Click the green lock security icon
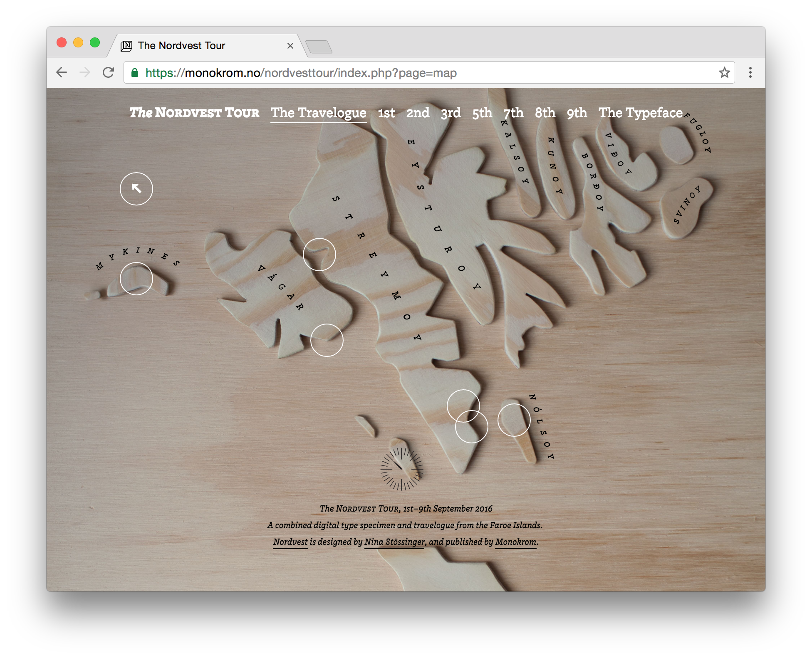812x658 pixels. (x=135, y=73)
